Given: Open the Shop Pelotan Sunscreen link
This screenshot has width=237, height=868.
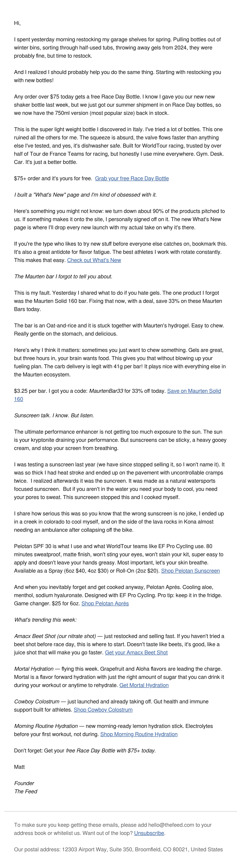Looking at the screenshot, I should point(190,570).
